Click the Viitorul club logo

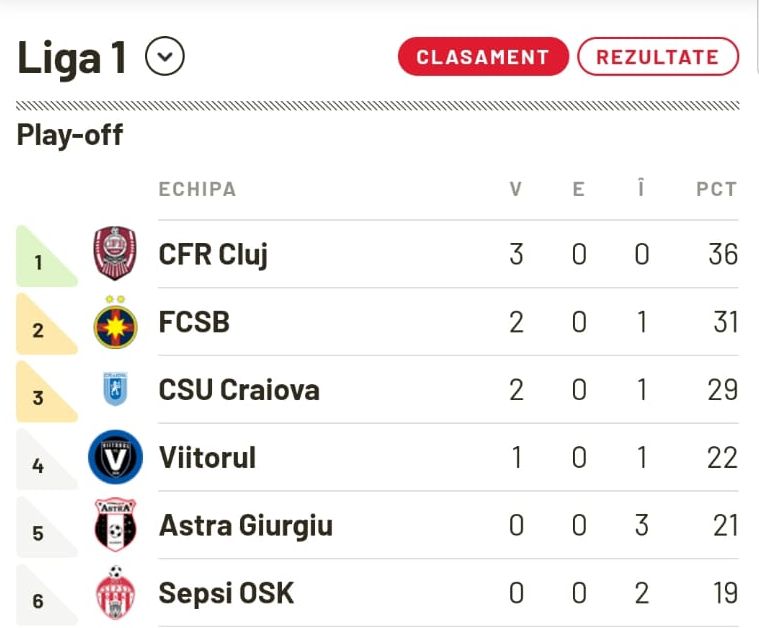(x=115, y=457)
